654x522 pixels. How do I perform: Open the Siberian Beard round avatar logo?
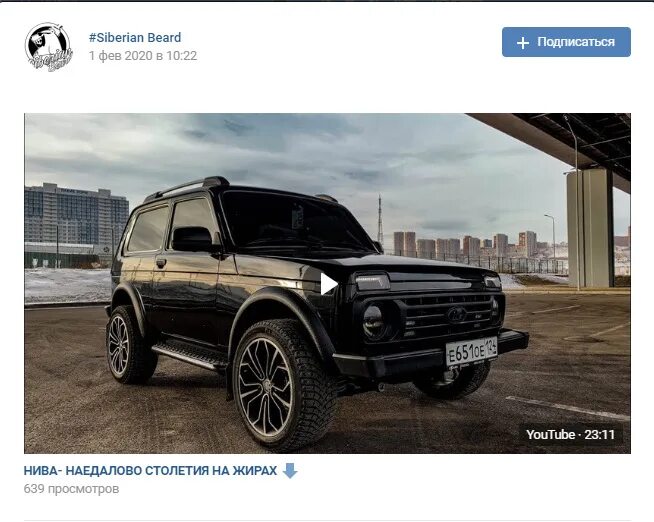tap(48, 47)
